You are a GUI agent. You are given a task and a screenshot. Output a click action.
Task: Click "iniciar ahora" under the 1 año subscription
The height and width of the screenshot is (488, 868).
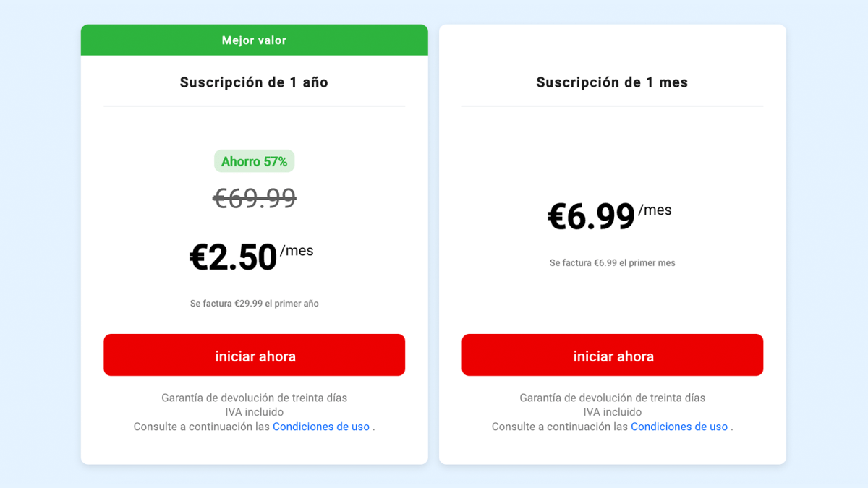pos(254,355)
